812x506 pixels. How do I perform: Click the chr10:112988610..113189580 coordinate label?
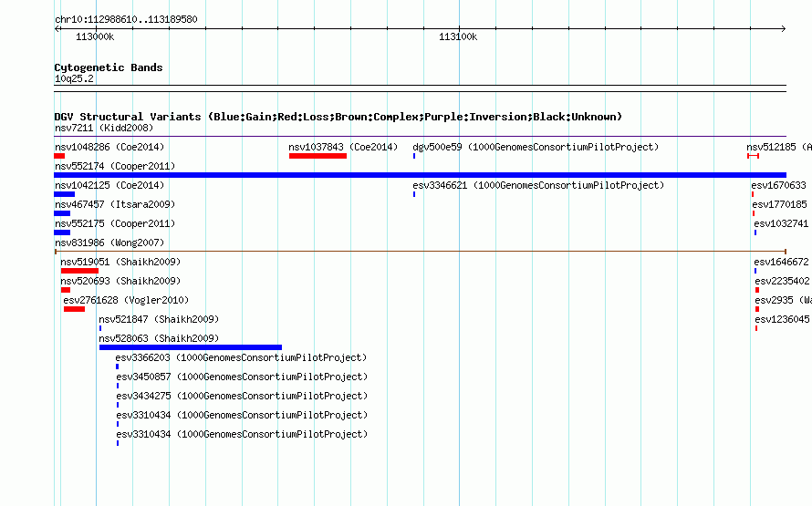point(126,19)
